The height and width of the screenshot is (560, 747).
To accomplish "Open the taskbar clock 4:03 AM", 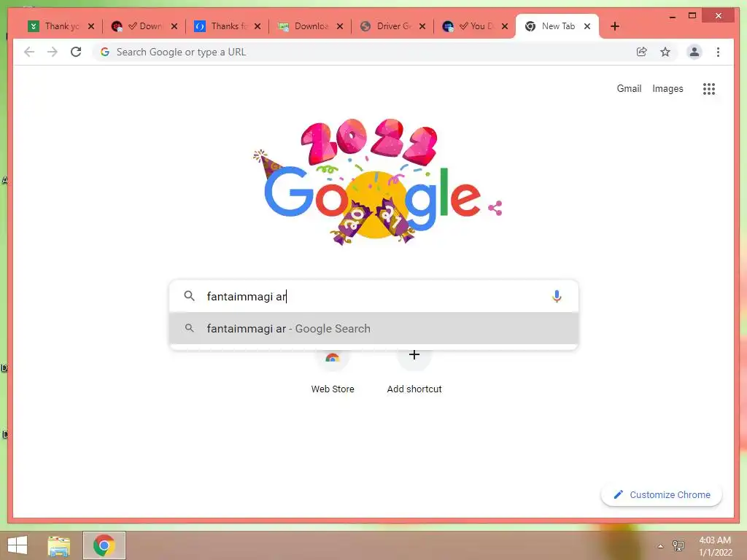I will [715, 546].
